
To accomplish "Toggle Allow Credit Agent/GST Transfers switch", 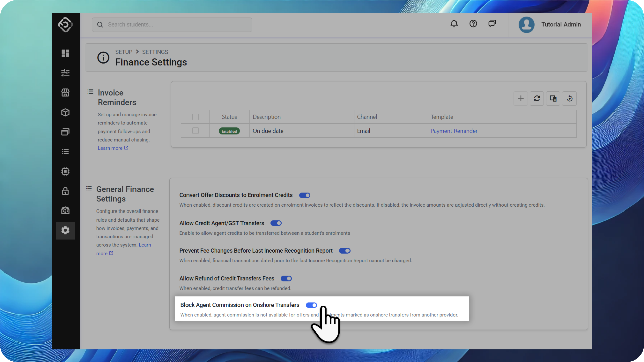I will (x=276, y=223).
